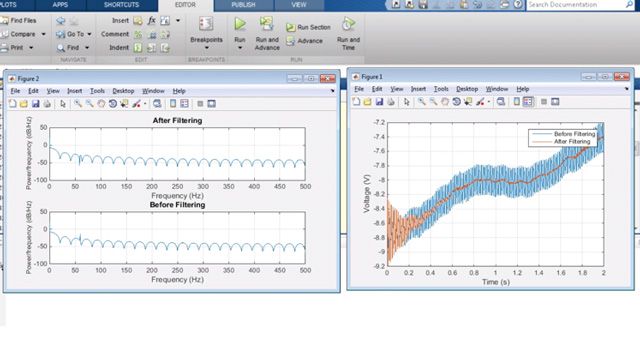The height and width of the screenshot is (360, 640).
Task: Toggle Insert Legend in Figure 1 toolbar
Action: 528,102
